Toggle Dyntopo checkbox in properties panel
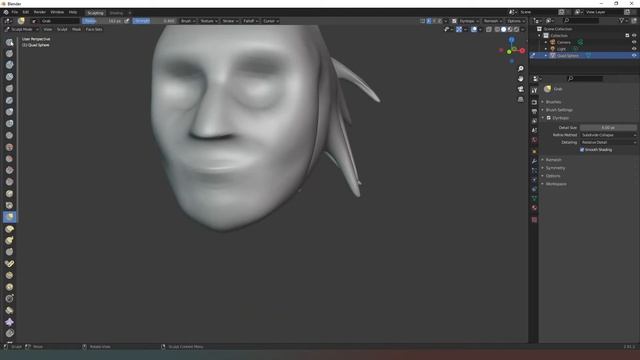This screenshot has width=640, height=360. point(549,118)
